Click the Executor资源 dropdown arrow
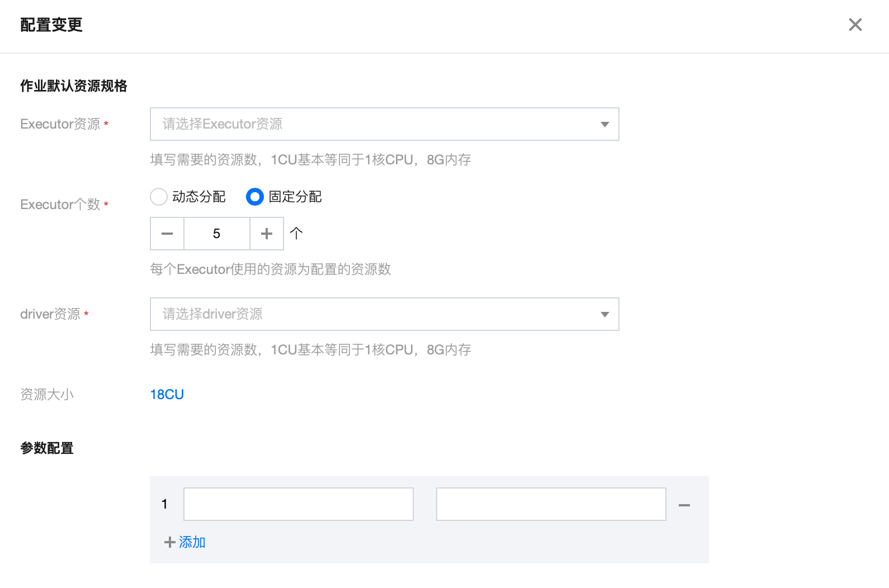 604,124
